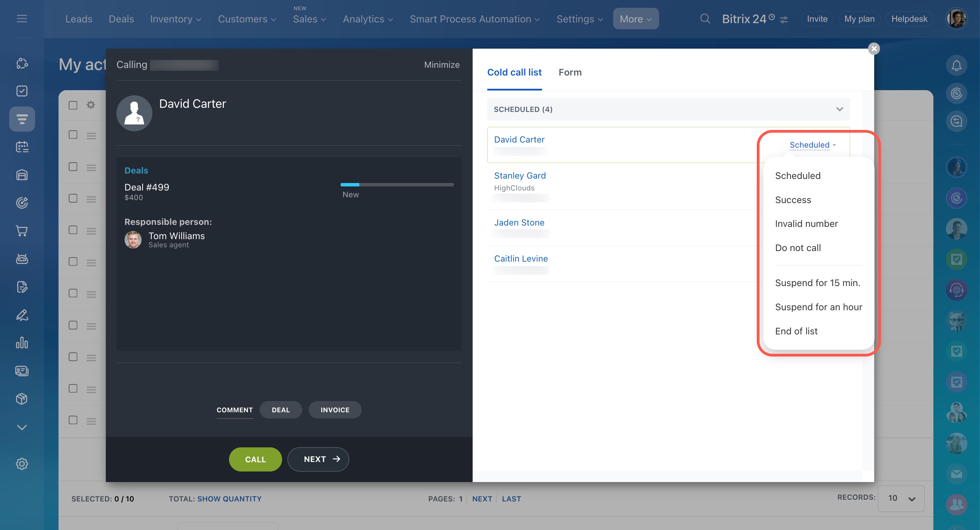Switch to the Form tab
The width and height of the screenshot is (980, 530).
click(570, 72)
